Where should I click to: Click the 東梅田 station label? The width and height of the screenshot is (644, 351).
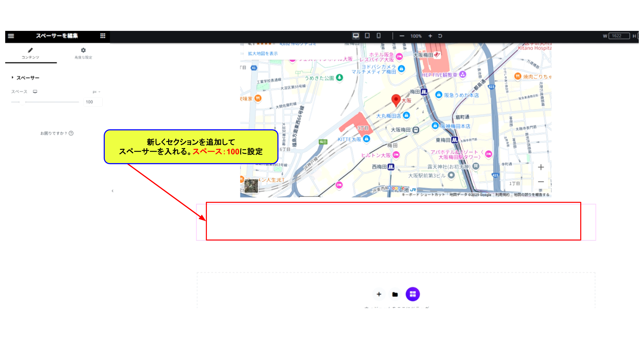click(x=443, y=140)
